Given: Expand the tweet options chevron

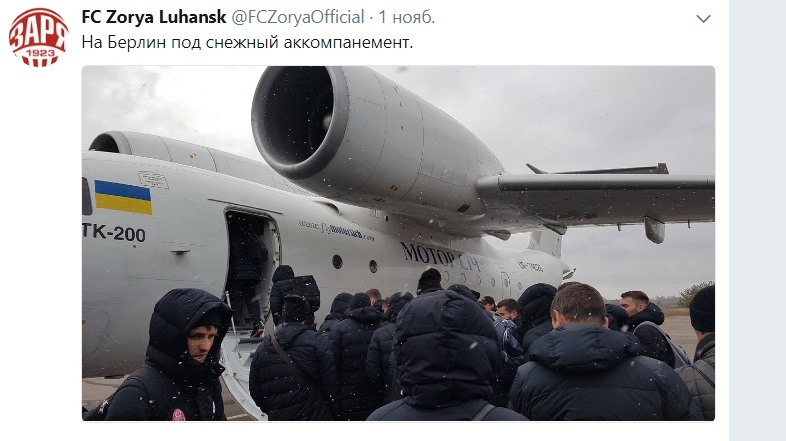Looking at the screenshot, I should click(x=703, y=19).
